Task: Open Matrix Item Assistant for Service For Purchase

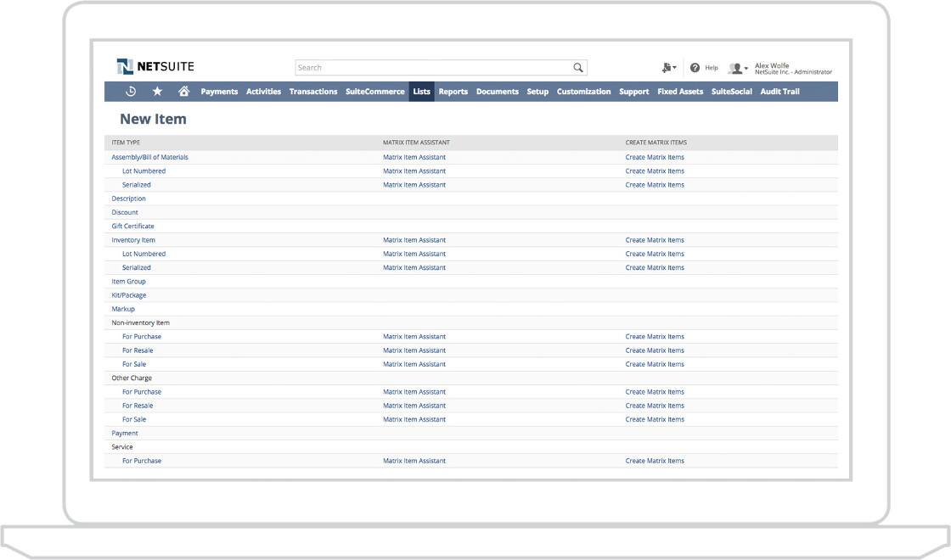Action: coord(414,461)
